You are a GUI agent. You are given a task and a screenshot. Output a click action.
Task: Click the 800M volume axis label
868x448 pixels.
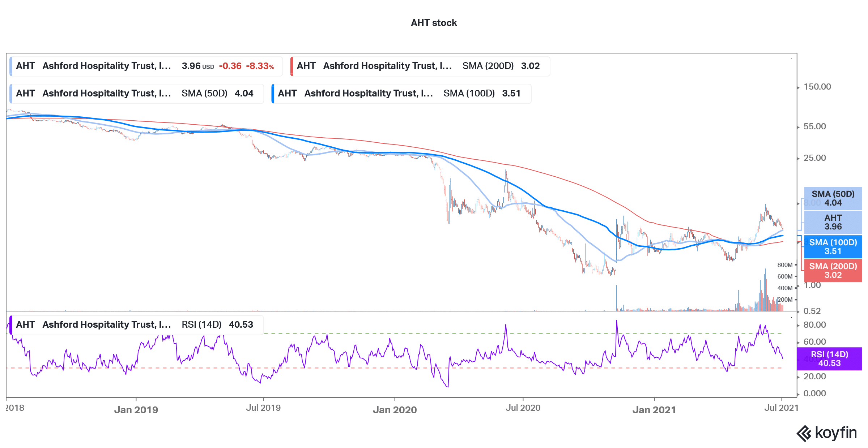(785, 265)
